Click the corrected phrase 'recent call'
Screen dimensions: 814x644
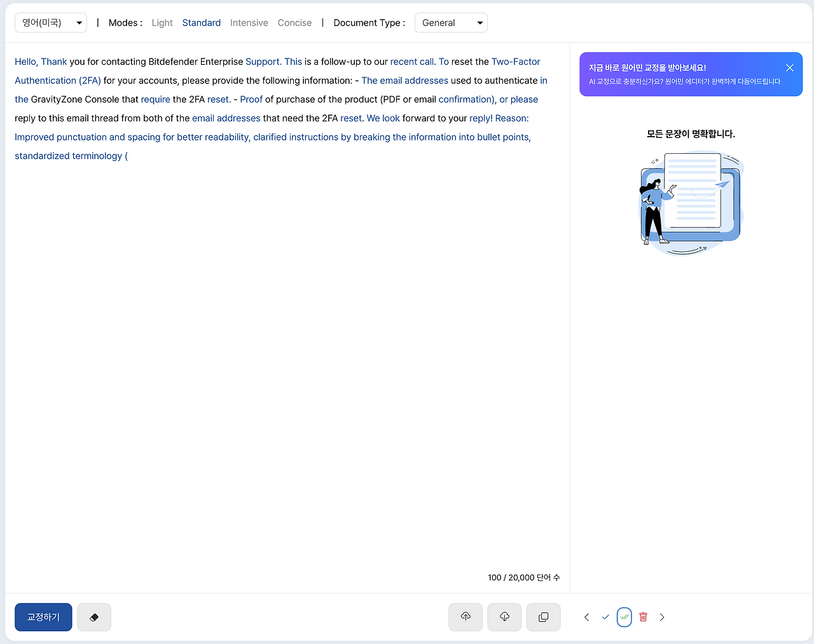coord(411,62)
